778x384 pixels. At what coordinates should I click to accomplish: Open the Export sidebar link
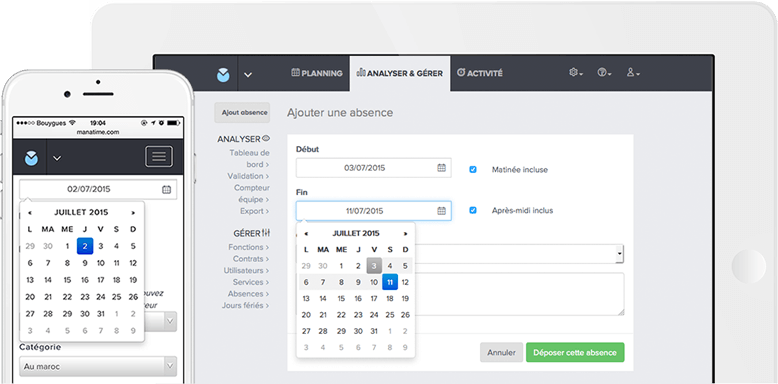(x=255, y=211)
